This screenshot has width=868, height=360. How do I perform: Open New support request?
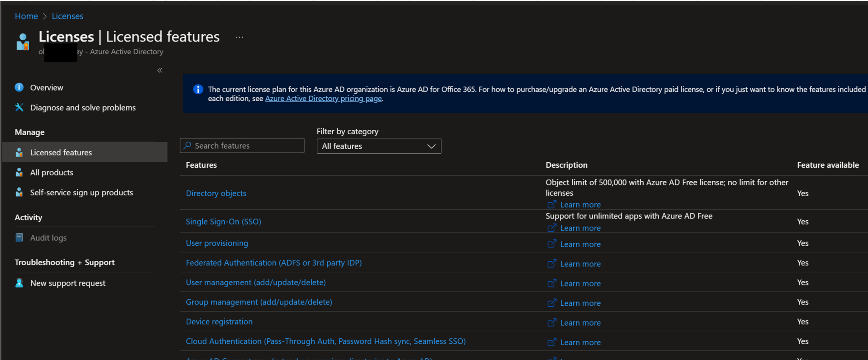point(68,283)
